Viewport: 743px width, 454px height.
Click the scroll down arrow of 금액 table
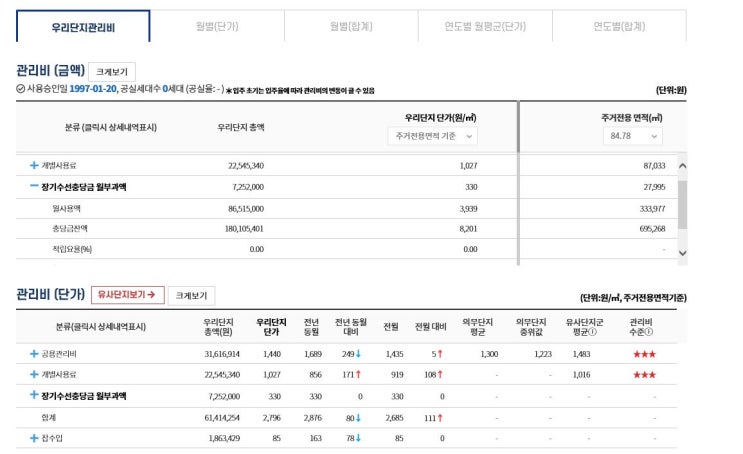682,253
